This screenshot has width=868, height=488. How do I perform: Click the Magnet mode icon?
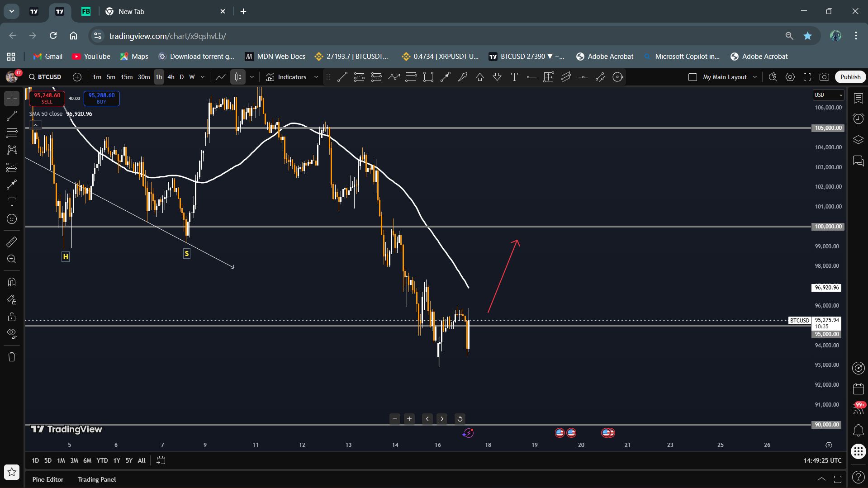pyautogui.click(x=12, y=282)
